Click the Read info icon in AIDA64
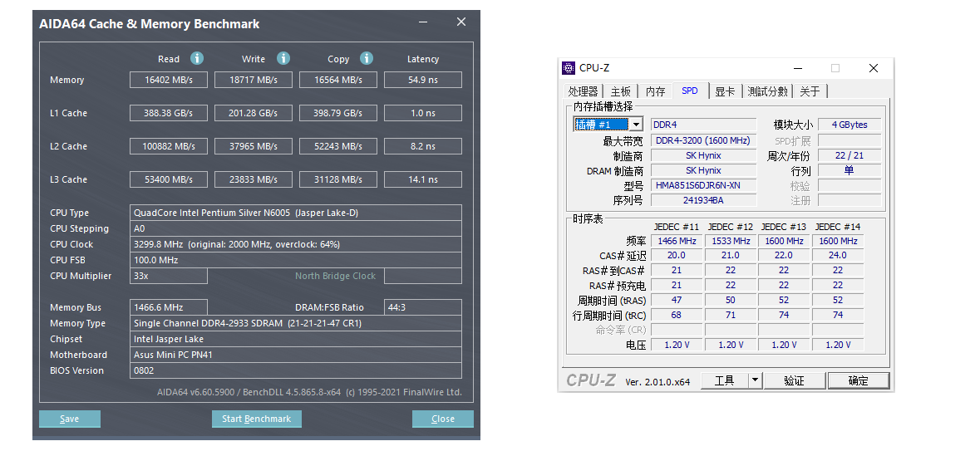980x451 pixels. (x=197, y=59)
